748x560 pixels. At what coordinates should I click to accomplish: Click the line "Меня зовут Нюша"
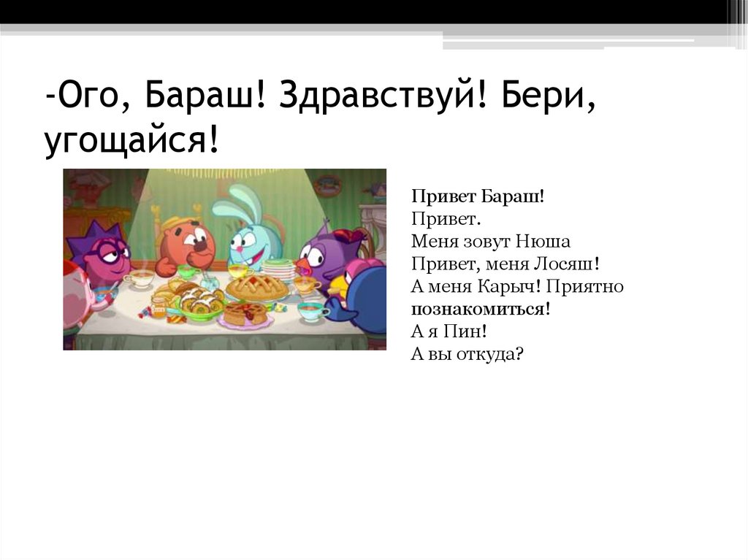(x=490, y=242)
